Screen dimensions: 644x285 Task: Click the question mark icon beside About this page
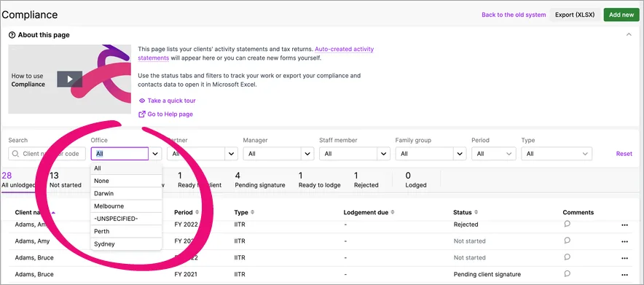[x=12, y=35]
